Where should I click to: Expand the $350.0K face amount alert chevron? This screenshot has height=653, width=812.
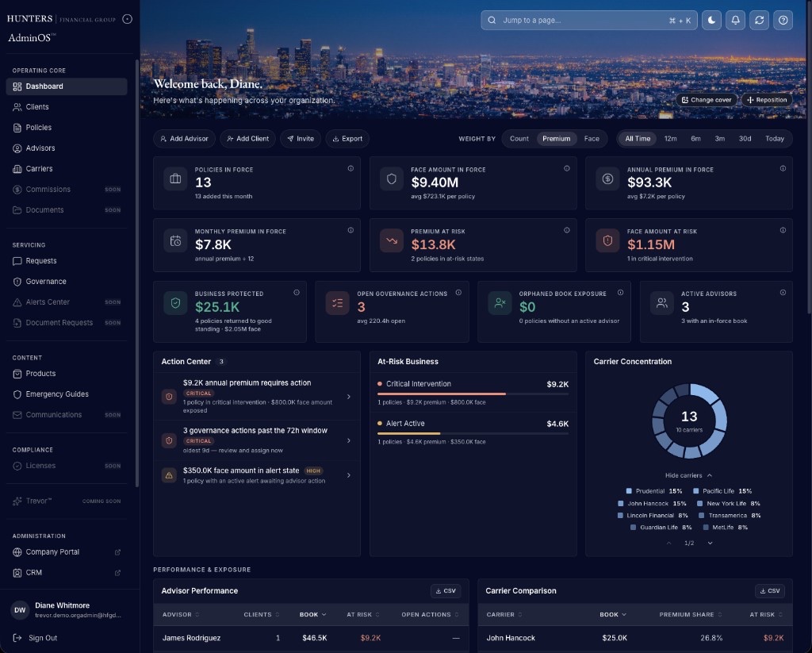349,475
